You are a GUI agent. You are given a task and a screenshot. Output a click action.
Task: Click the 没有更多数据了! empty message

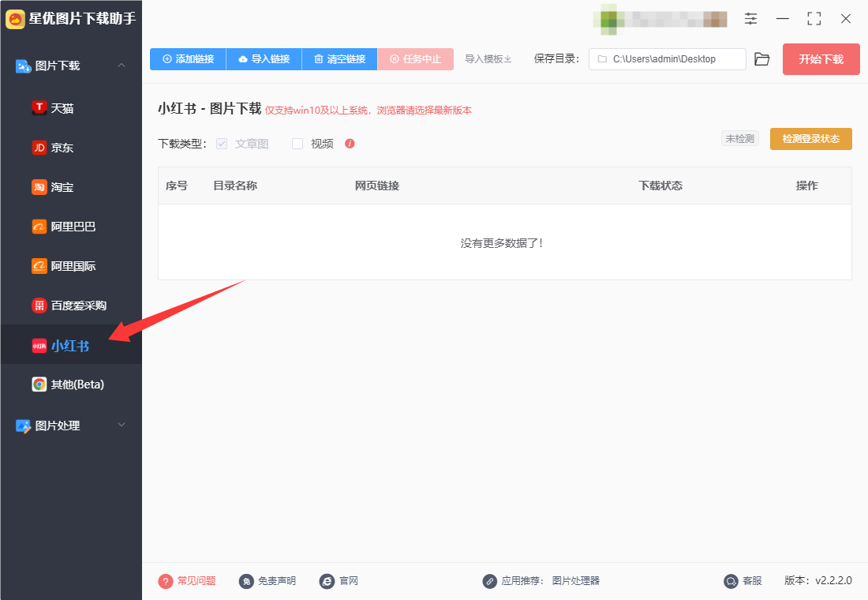[x=502, y=243]
